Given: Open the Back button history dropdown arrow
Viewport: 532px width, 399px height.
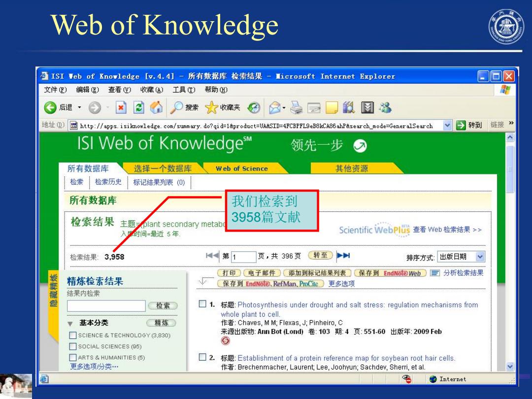Looking at the screenshot, I should [79, 107].
